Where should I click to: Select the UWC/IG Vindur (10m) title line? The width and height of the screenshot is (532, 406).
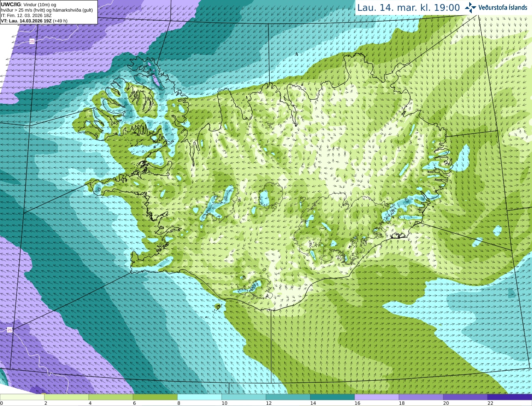[28, 4]
